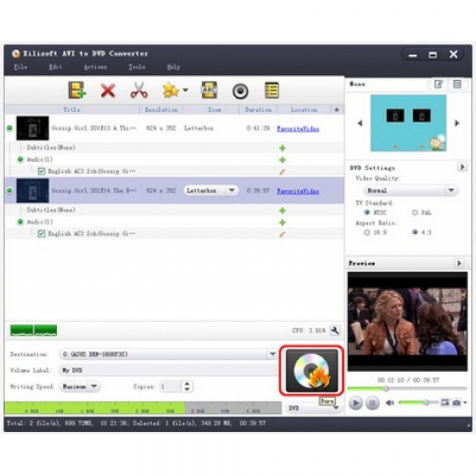Viewport: 476px width, 476px height.
Task: Mute the preview volume speaker icon
Action: click(x=390, y=403)
